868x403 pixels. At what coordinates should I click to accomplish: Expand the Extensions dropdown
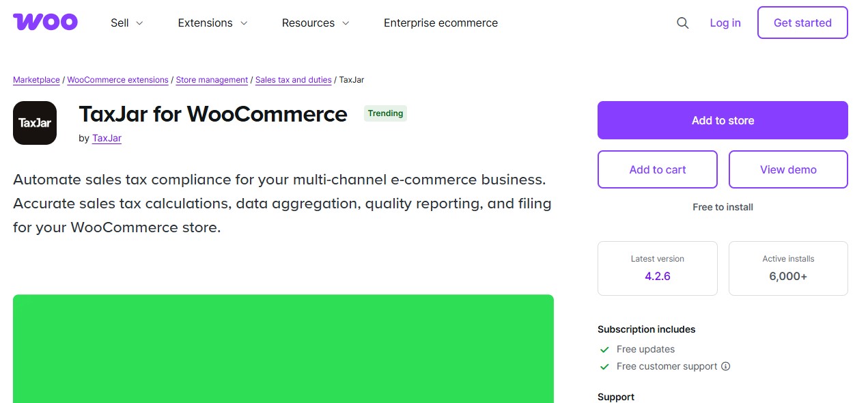click(x=212, y=23)
